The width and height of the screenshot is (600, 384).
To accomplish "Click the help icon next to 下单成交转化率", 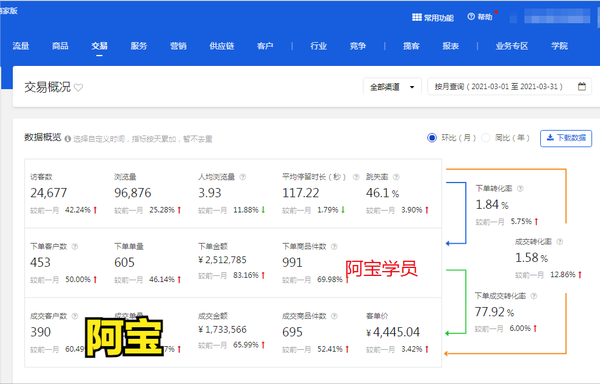I will pyautogui.click(x=534, y=296).
